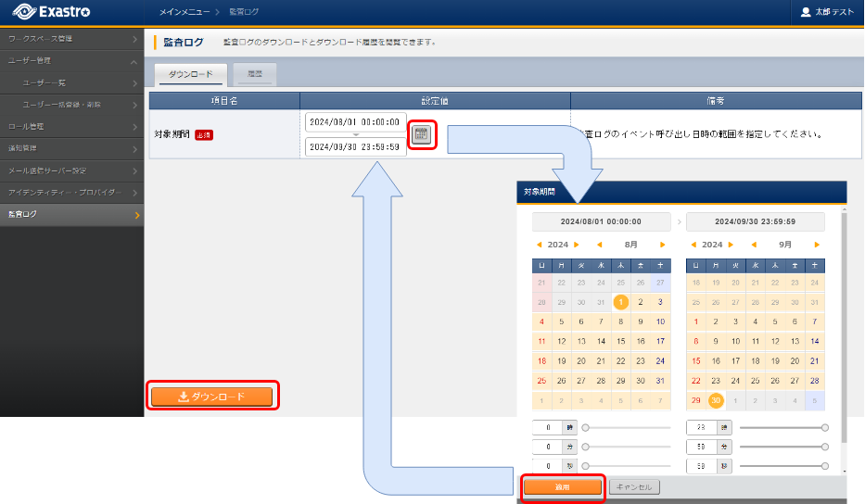Click the キャンセル button
This screenshot has height=504, width=865.
point(634,486)
